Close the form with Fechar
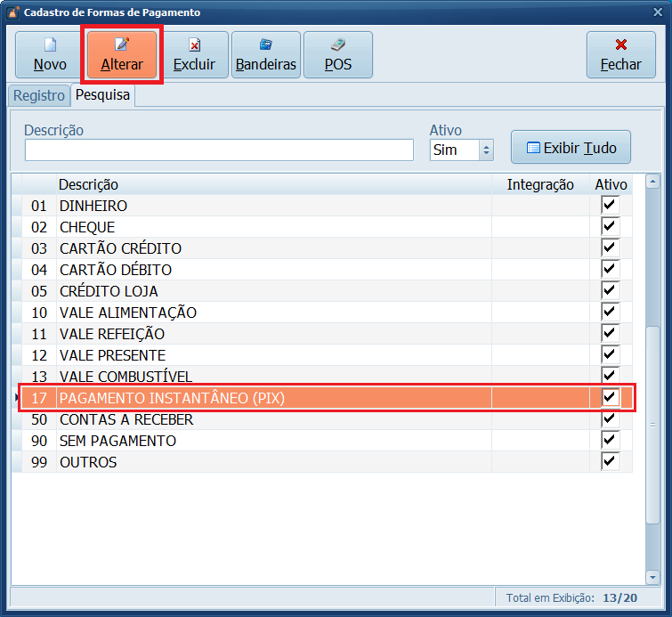The height and width of the screenshot is (617, 672). pos(620,54)
